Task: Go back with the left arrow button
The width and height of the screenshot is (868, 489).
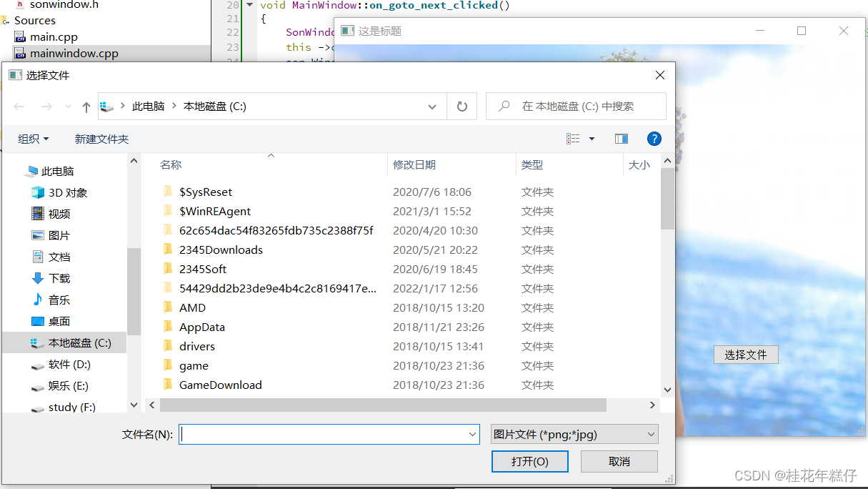Action: click(19, 107)
